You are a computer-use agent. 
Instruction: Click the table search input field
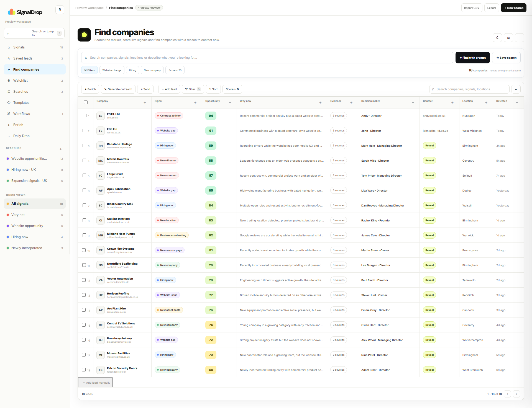tap(469, 89)
